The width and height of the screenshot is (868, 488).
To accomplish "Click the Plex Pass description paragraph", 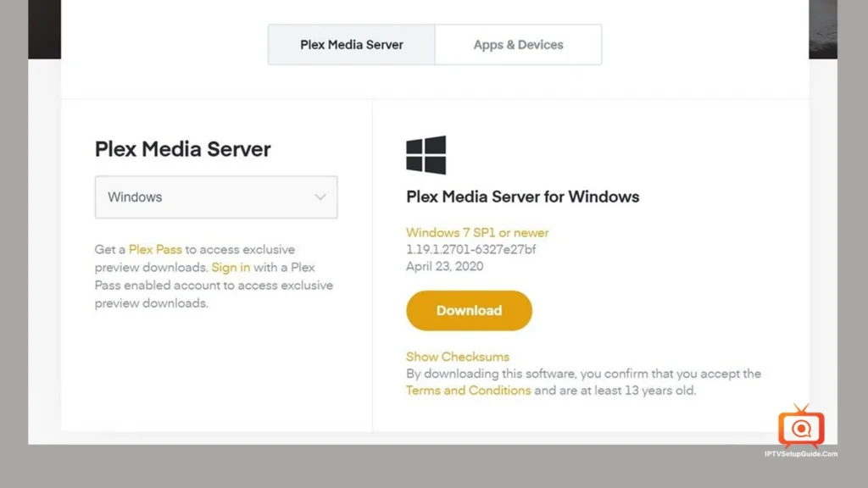I will point(214,276).
